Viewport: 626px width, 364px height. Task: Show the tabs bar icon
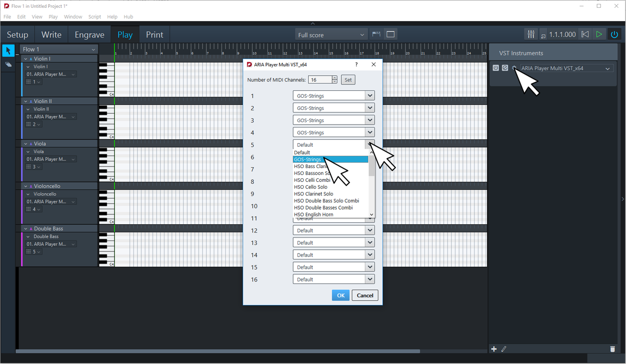pyautogui.click(x=376, y=34)
